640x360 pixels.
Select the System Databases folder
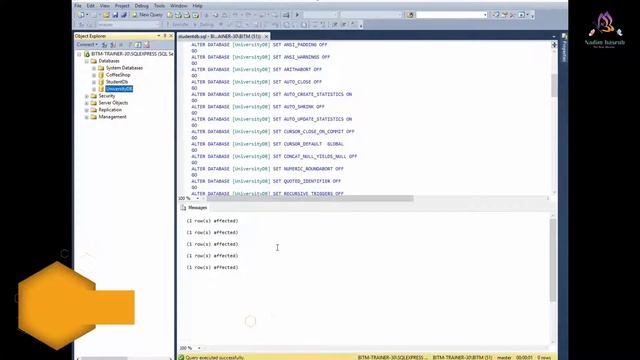(124, 68)
